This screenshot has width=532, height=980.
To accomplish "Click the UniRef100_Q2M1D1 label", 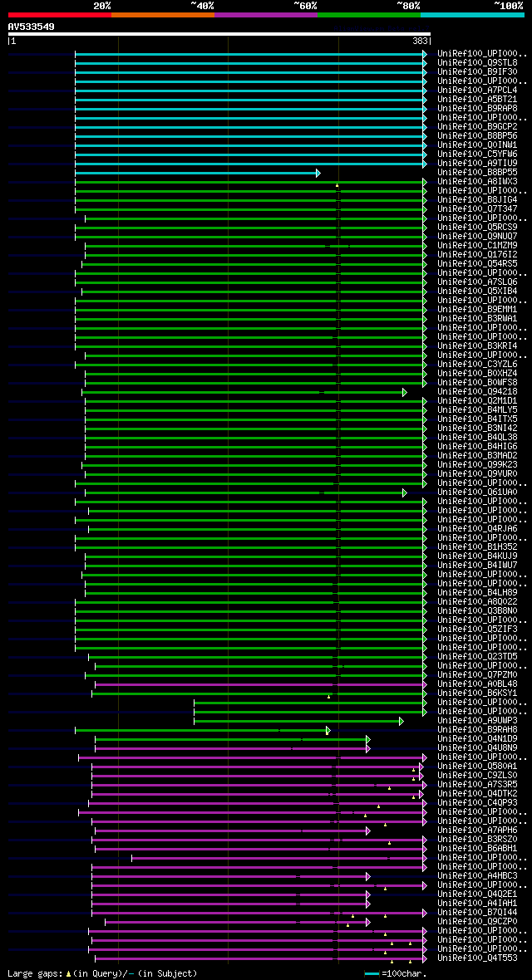I will 477,400.
